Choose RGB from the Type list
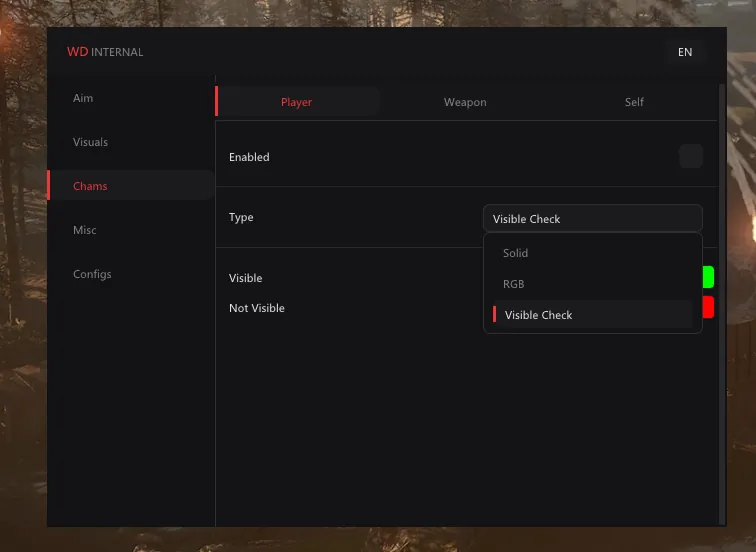756x552 pixels. (593, 284)
